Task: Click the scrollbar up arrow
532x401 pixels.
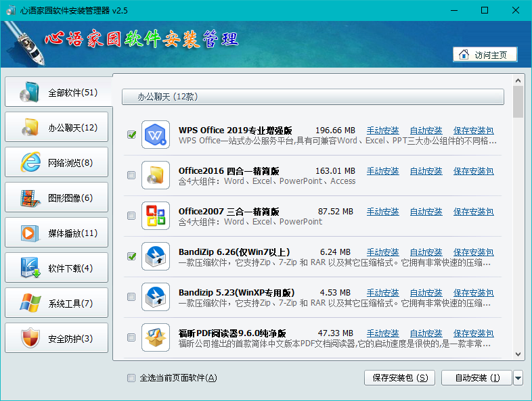Action: [x=518, y=80]
